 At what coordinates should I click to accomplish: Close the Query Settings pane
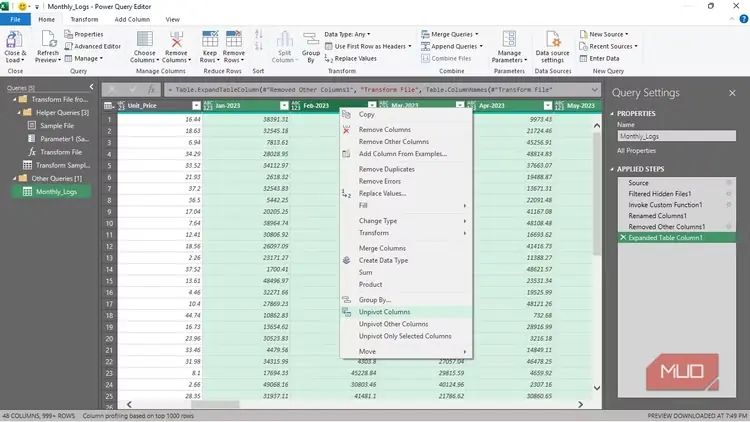(x=732, y=93)
